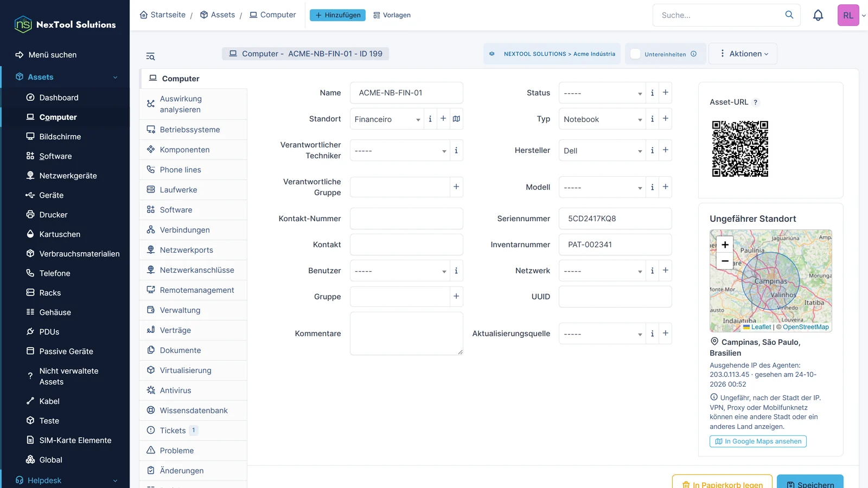Add a Verantwortliche Gruppe with plus

(456, 187)
